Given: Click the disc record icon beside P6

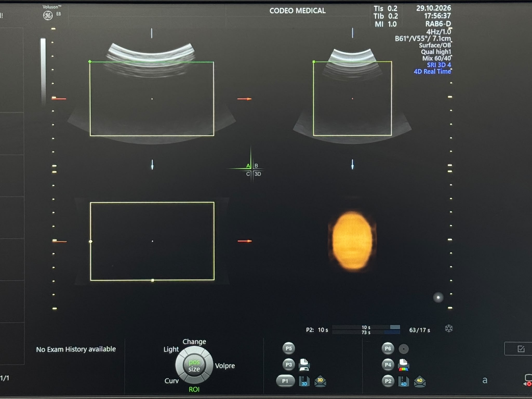Looking at the screenshot, I should click(404, 349).
